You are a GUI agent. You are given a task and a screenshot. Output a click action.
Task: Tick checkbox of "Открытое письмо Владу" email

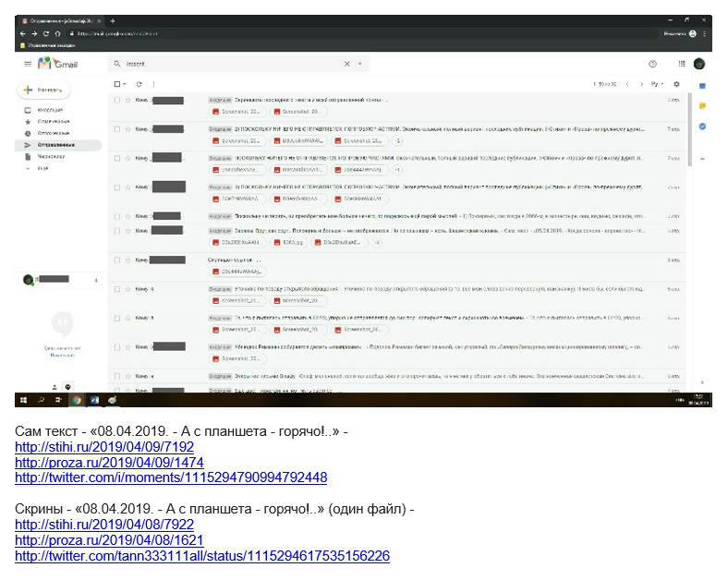pyautogui.click(x=117, y=376)
